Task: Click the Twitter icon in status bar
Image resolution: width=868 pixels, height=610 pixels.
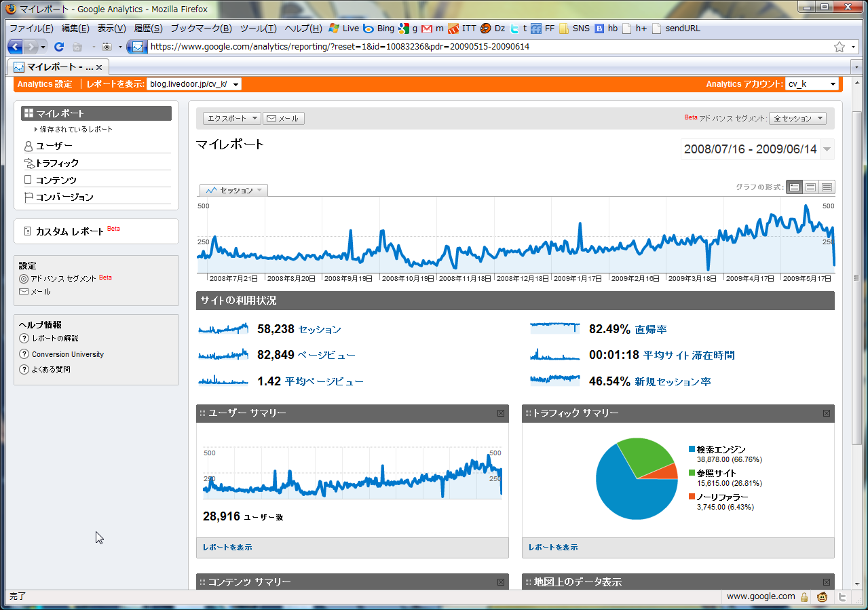Action: tap(842, 597)
